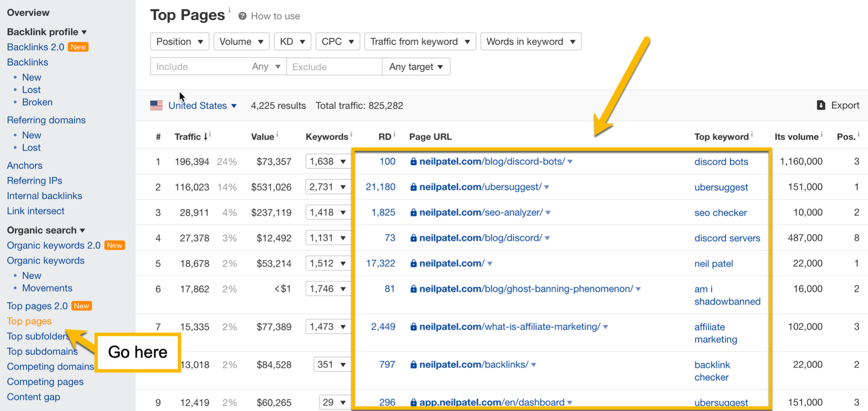Viewport: 868px width, 411px height.
Task: Click the lock icon beside ubersuggest URL
Action: [413, 187]
